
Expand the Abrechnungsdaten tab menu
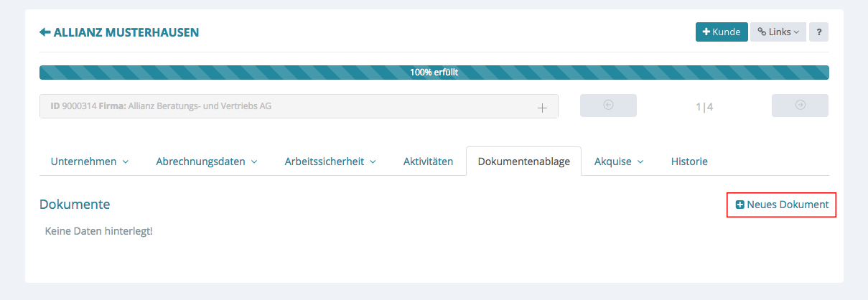tap(207, 161)
